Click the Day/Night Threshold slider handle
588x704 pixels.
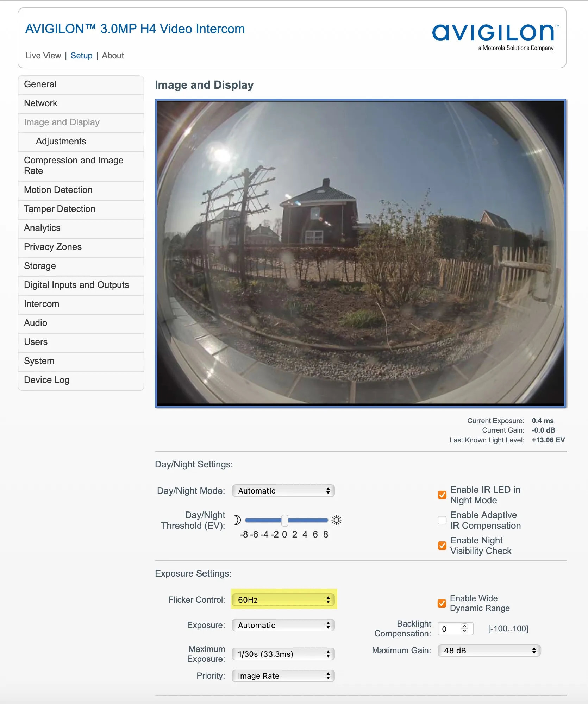[285, 520]
